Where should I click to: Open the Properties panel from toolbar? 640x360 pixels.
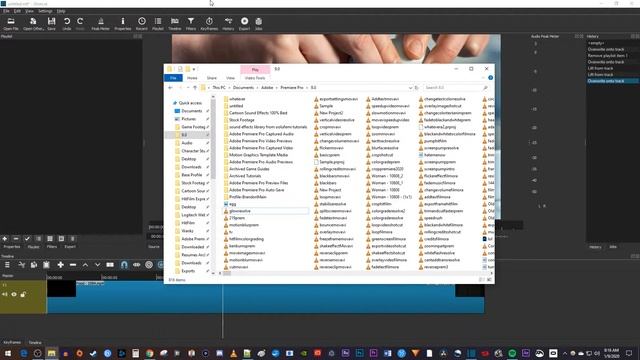[x=122, y=24]
